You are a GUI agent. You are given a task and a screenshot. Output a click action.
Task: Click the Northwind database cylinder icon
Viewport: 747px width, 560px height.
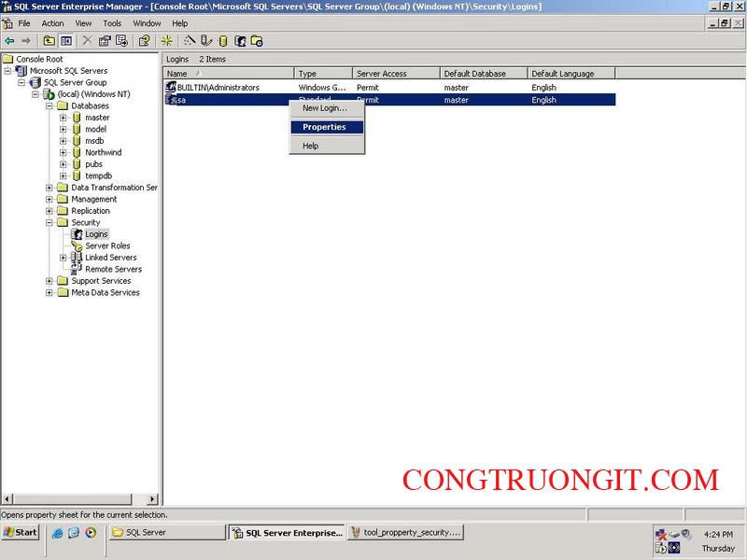[77, 152]
